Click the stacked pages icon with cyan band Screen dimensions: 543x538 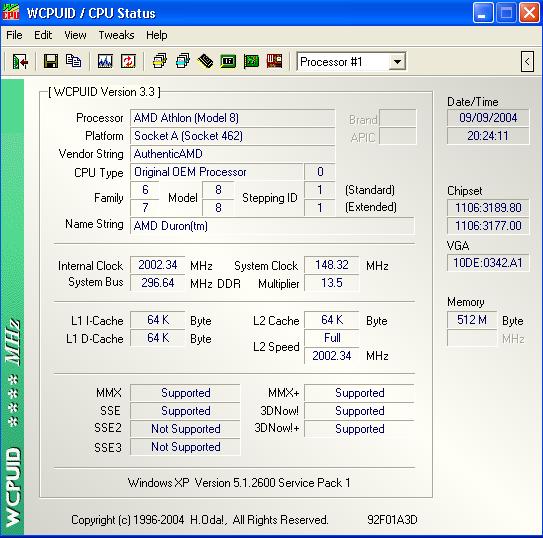(x=183, y=61)
